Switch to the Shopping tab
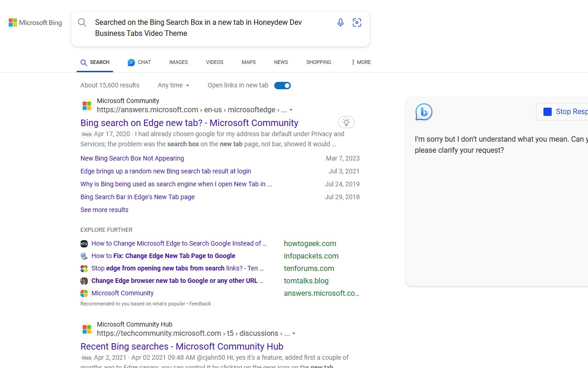Screen dimensions: 588x368 coord(319,62)
